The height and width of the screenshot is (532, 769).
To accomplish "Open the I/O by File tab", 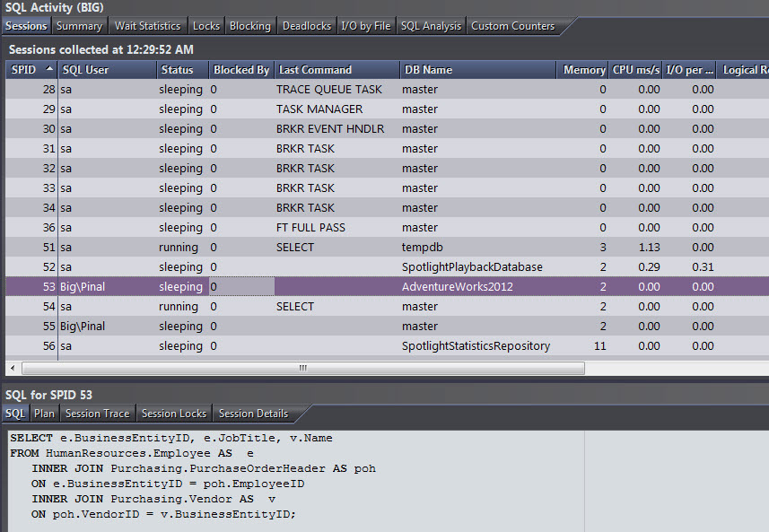I will 366,26.
